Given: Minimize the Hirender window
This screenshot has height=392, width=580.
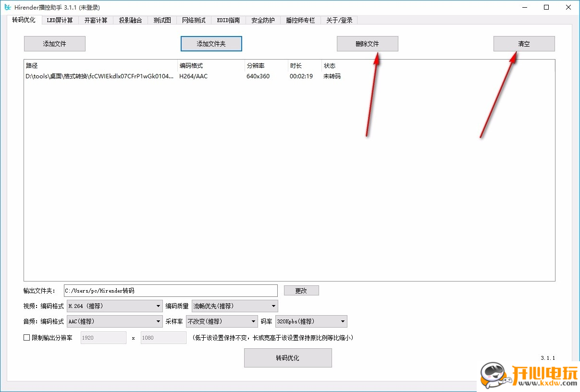Looking at the screenshot, I should pyautogui.click(x=525, y=7).
